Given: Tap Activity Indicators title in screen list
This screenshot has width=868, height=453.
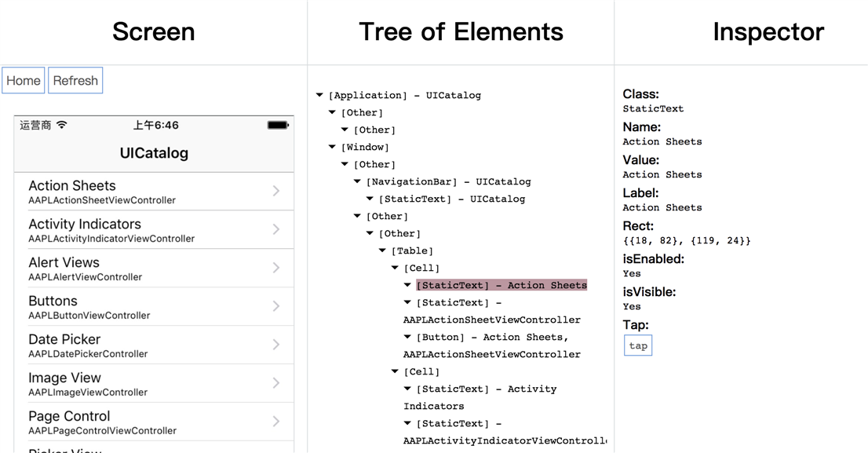Looking at the screenshot, I should [85, 224].
